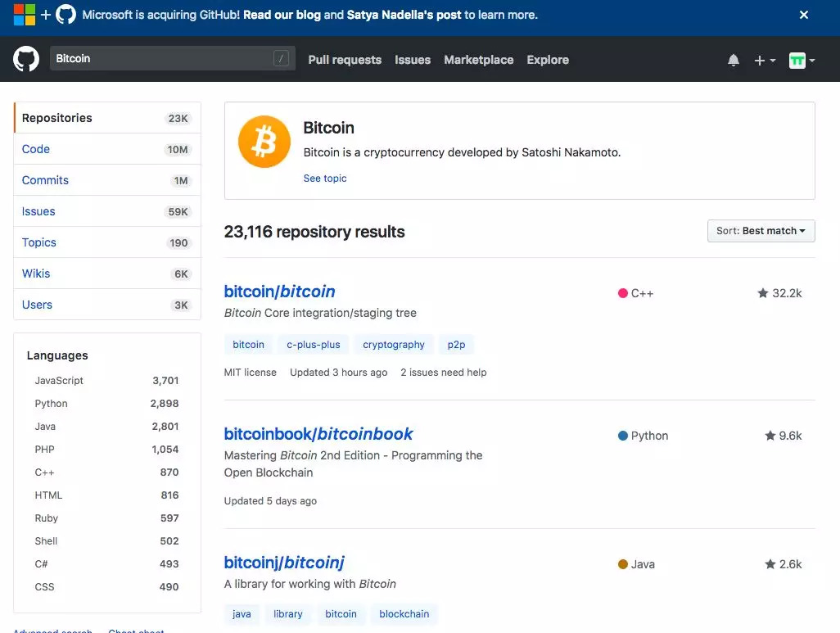The width and height of the screenshot is (840, 633).
Task: Click the blue Python language dot
Action: tap(622, 436)
